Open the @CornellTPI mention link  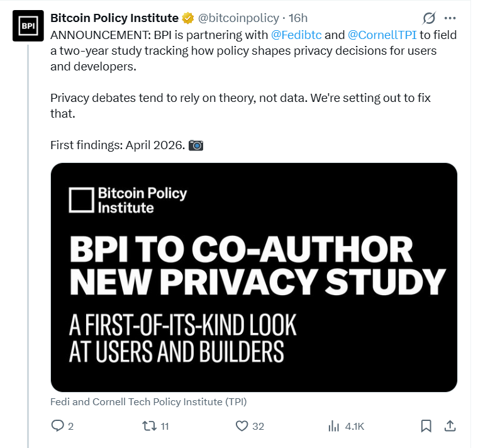pos(380,35)
